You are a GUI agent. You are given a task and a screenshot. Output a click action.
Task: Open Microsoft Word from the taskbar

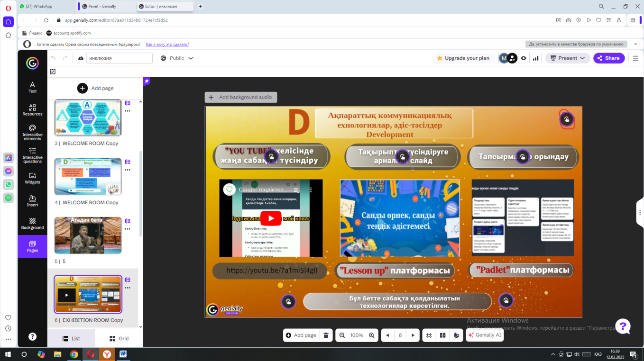(x=123, y=354)
